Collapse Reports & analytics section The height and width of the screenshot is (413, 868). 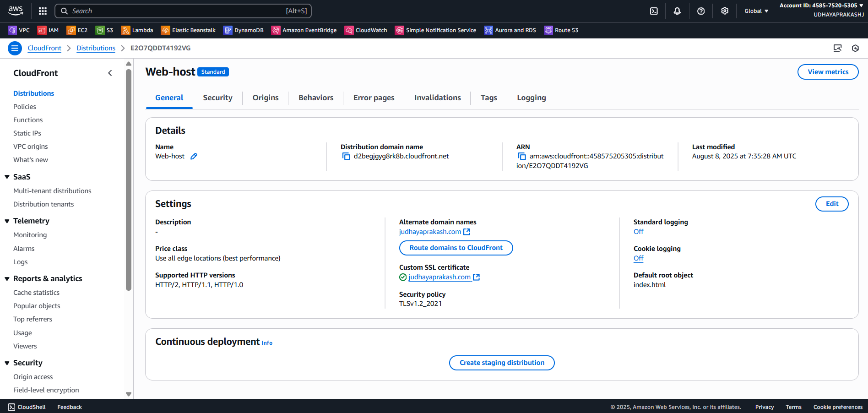[7, 279]
